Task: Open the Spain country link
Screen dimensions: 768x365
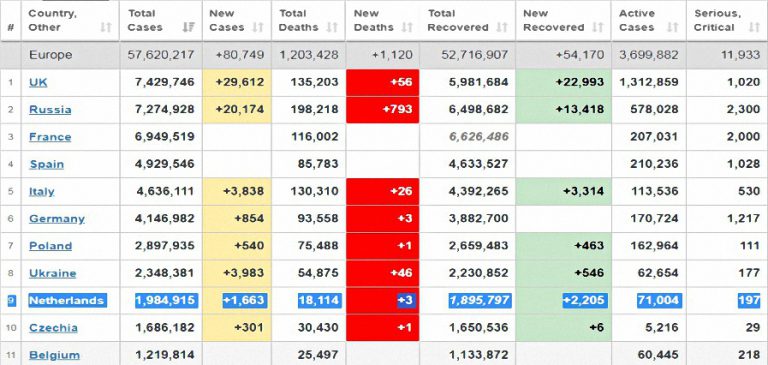Action: [x=47, y=164]
